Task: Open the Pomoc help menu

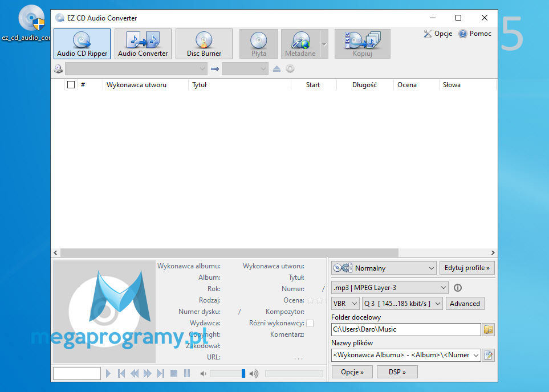Action: pyautogui.click(x=475, y=34)
